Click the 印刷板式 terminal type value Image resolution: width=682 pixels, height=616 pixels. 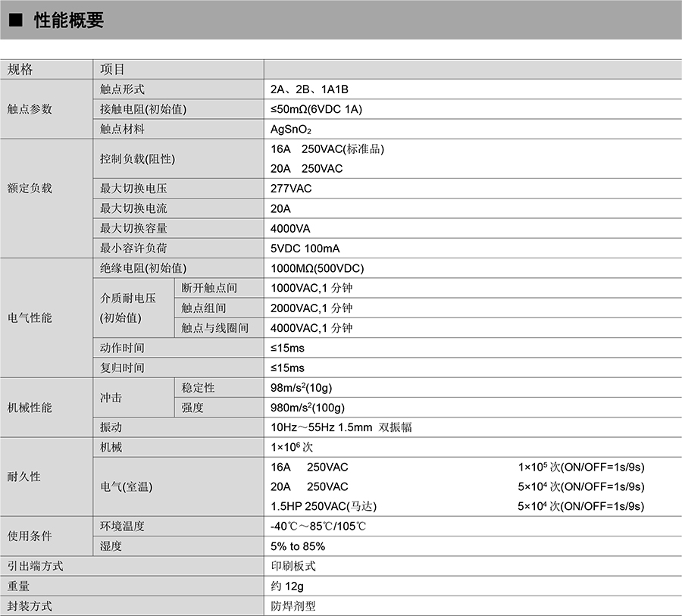[293, 566]
